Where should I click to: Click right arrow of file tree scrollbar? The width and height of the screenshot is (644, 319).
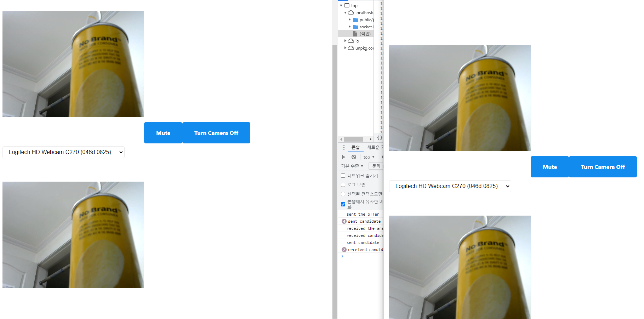point(371,139)
